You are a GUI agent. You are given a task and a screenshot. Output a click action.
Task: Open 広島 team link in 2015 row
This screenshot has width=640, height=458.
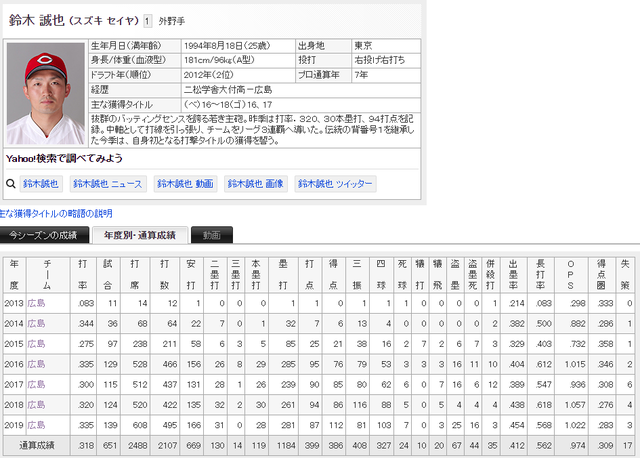pos(36,344)
